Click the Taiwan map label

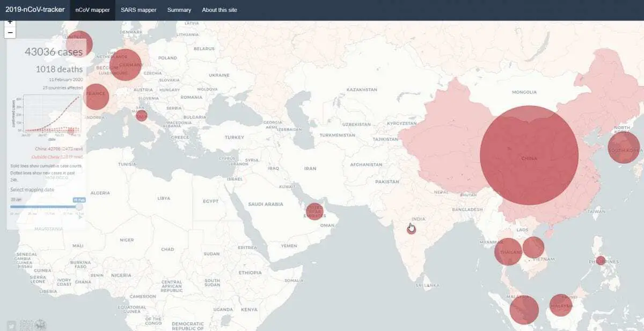click(x=596, y=212)
